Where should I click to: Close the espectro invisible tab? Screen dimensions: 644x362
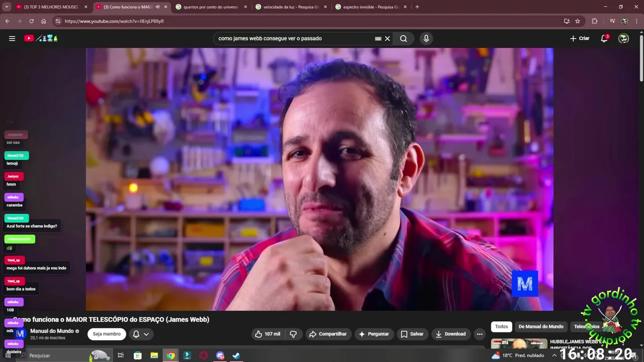point(405,7)
